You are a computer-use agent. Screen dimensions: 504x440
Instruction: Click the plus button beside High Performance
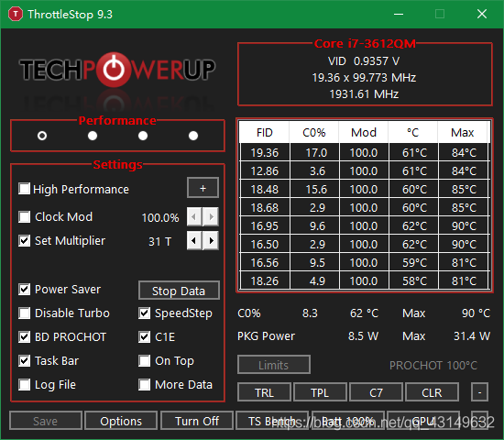(x=203, y=188)
